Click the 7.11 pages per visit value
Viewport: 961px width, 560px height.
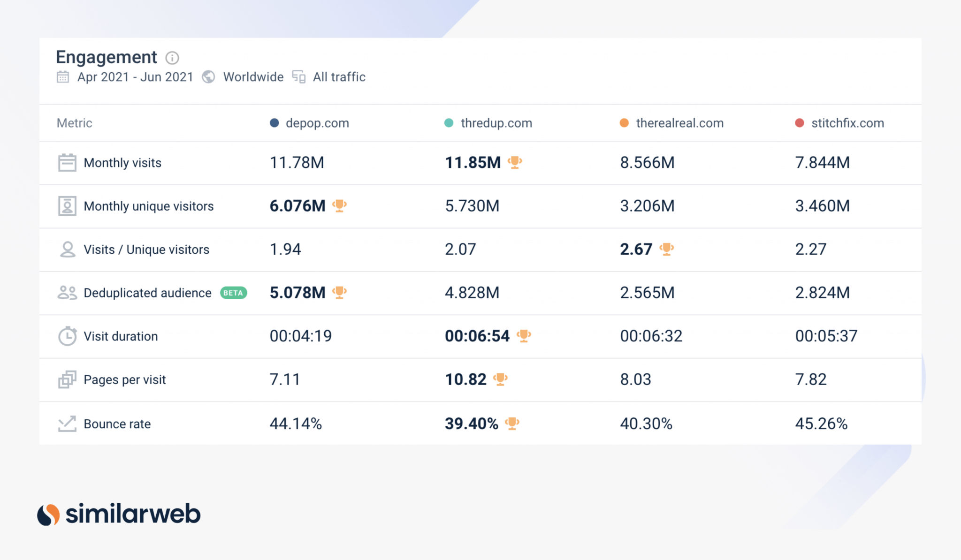pyautogui.click(x=285, y=379)
